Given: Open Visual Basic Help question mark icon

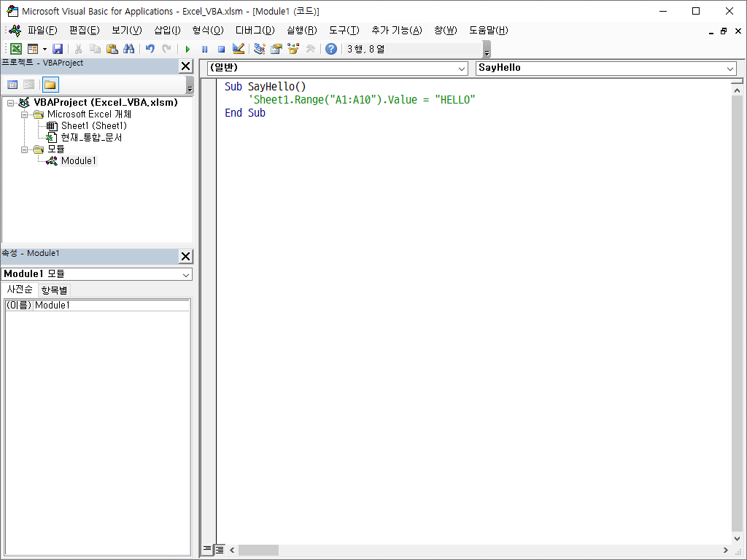Looking at the screenshot, I should pyautogui.click(x=331, y=49).
